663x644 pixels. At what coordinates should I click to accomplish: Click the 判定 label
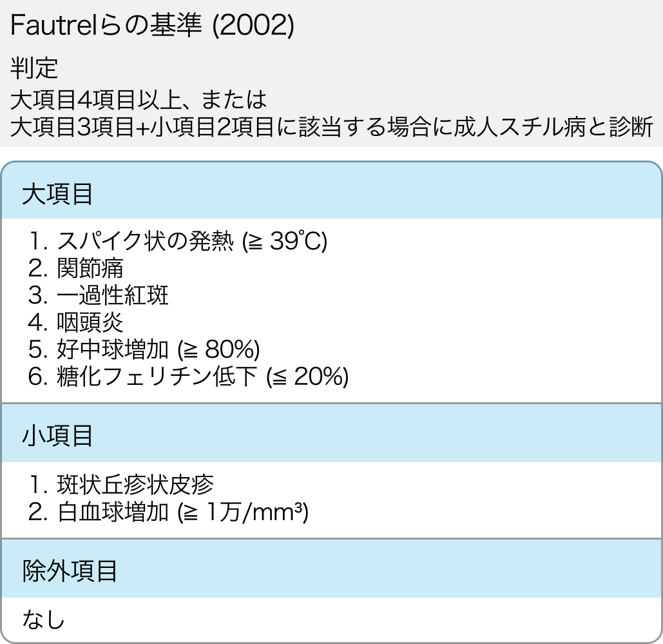click(35, 67)
